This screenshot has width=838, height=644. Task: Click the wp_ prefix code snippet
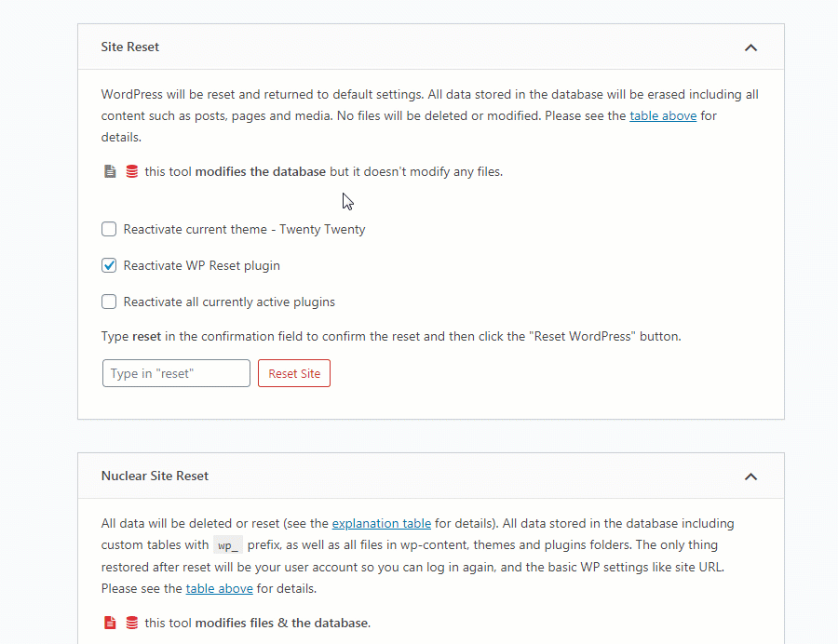click(x=228, y=545)
